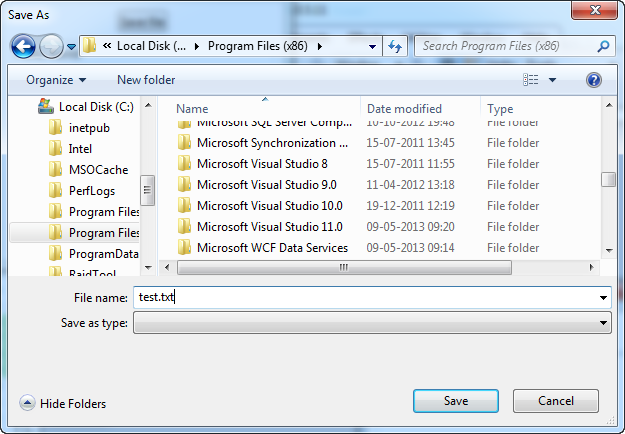625x434 pixels.
Task: Click the search magnifier icon
Action: pos(603,46)
